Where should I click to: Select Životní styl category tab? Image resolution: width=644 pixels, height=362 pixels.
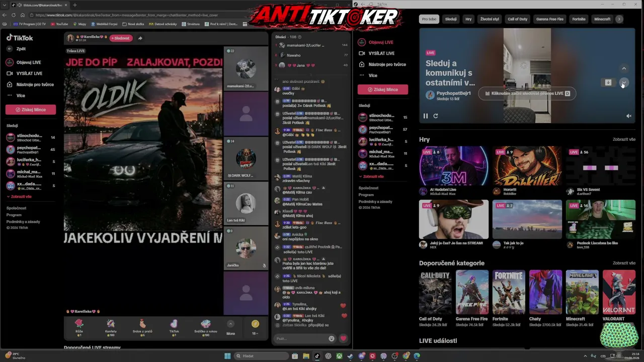(490, 19)
